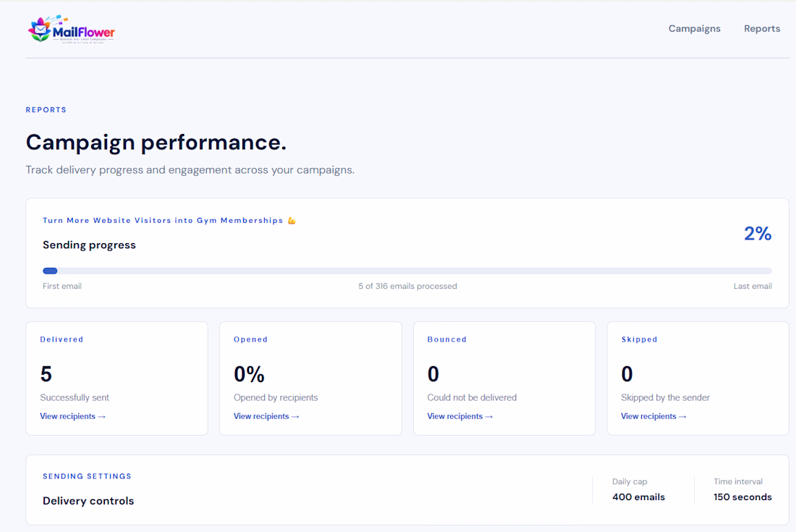
Task: Open View recipients link under Delivered
Action: click(x=72, y=416)
